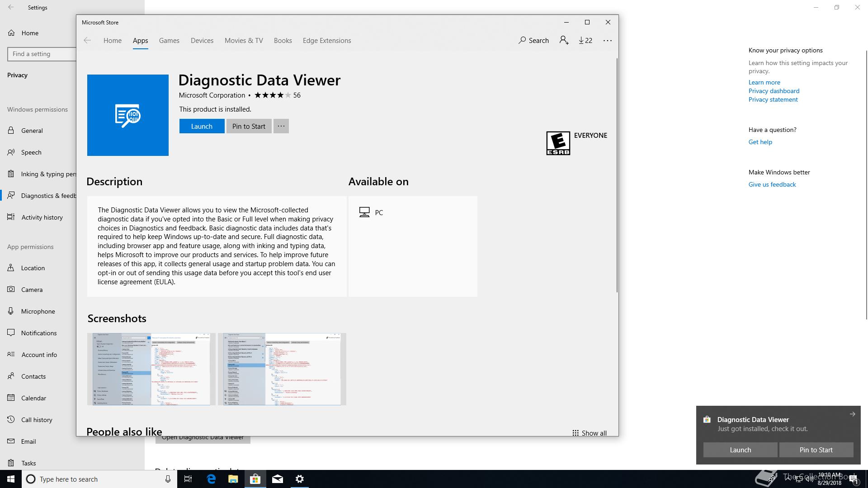Click Show all under People also like
Viewport: 868px width, 488px height.
[x=590, y=433]
